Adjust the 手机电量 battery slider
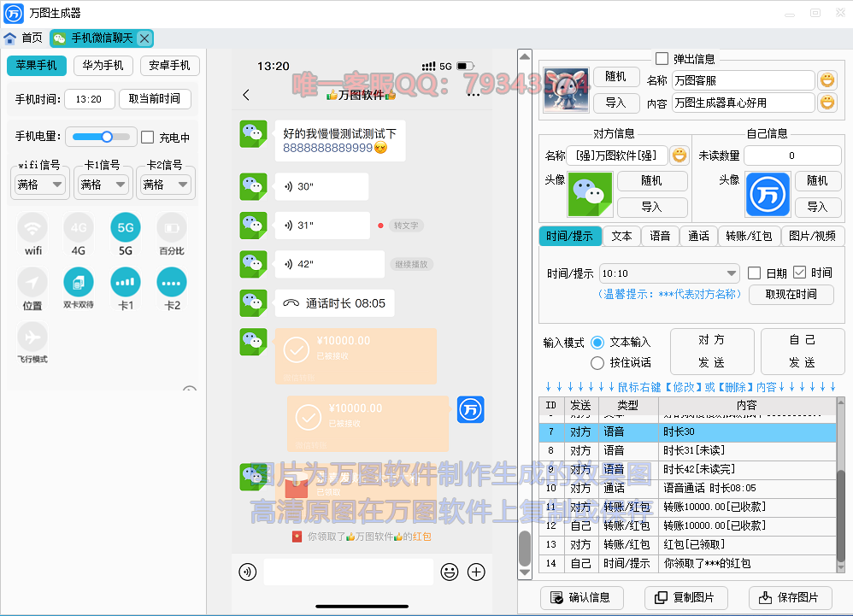Screen dimensions: 853x616 coord(107,137)
